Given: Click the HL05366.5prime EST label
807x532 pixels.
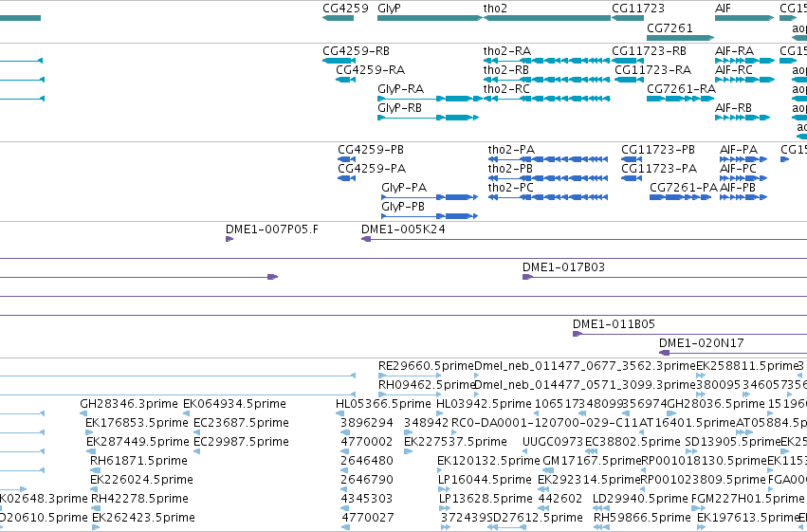Looking at the screenshot, I should tap(383, 404).
